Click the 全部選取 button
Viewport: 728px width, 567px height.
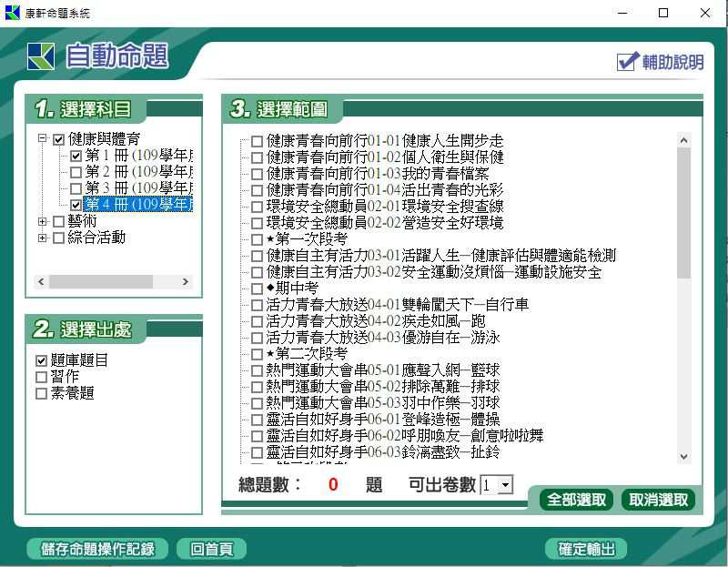576,500
